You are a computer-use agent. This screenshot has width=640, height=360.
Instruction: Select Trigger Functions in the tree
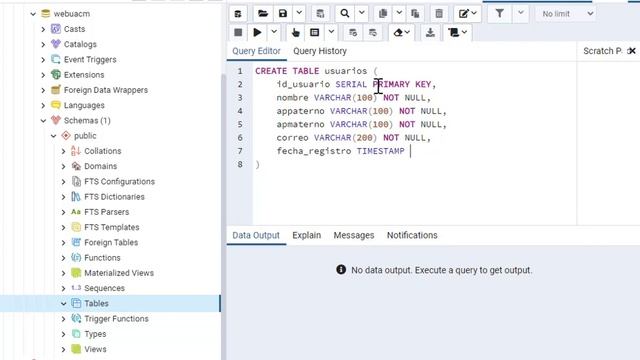tap(116, 319)
